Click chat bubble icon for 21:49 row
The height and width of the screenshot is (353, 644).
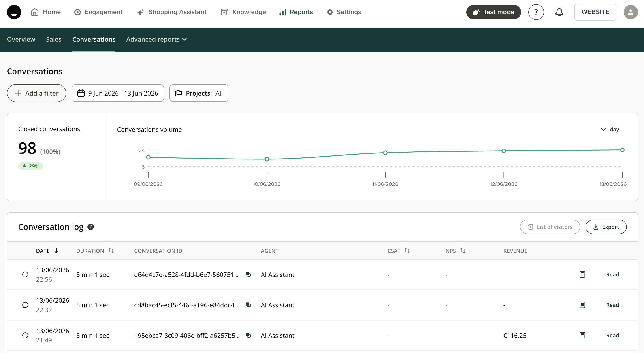25,335
